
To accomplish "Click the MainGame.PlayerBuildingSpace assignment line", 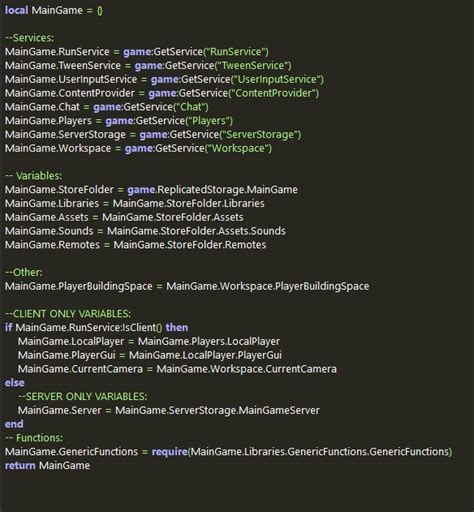I will (x=187, y=286).
